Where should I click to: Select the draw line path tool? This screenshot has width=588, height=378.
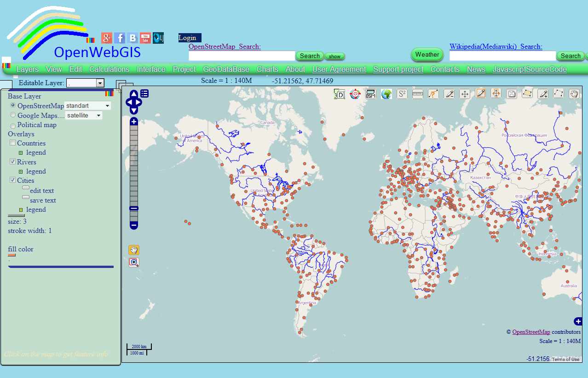559,93
